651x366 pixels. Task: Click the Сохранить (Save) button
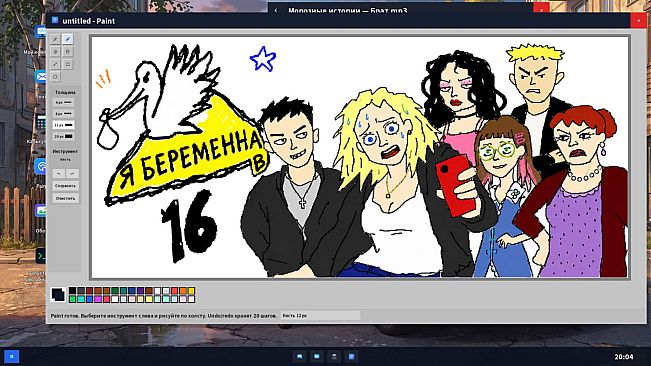pos(65,186)
